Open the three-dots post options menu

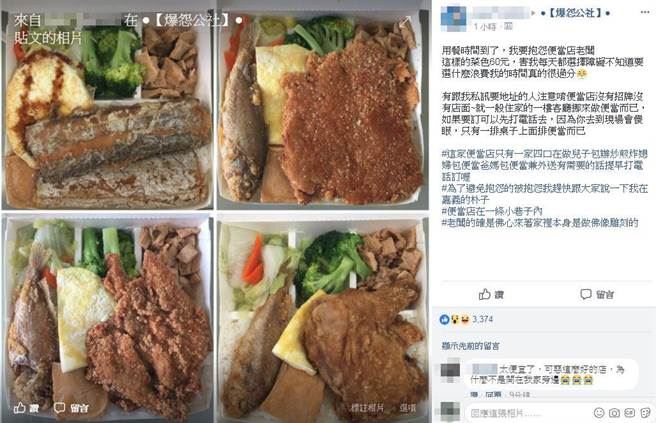(x=645, y=13)
